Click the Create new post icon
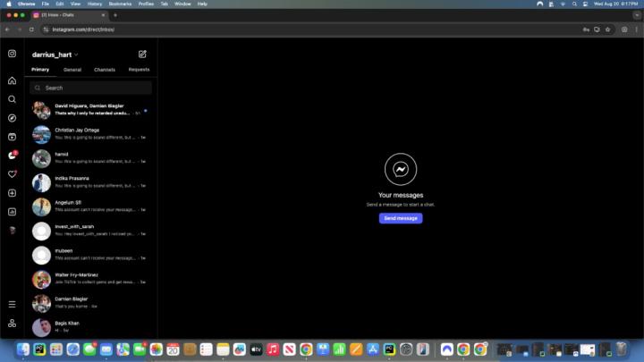Screen dimensions: 644x362 pos(12,193)
